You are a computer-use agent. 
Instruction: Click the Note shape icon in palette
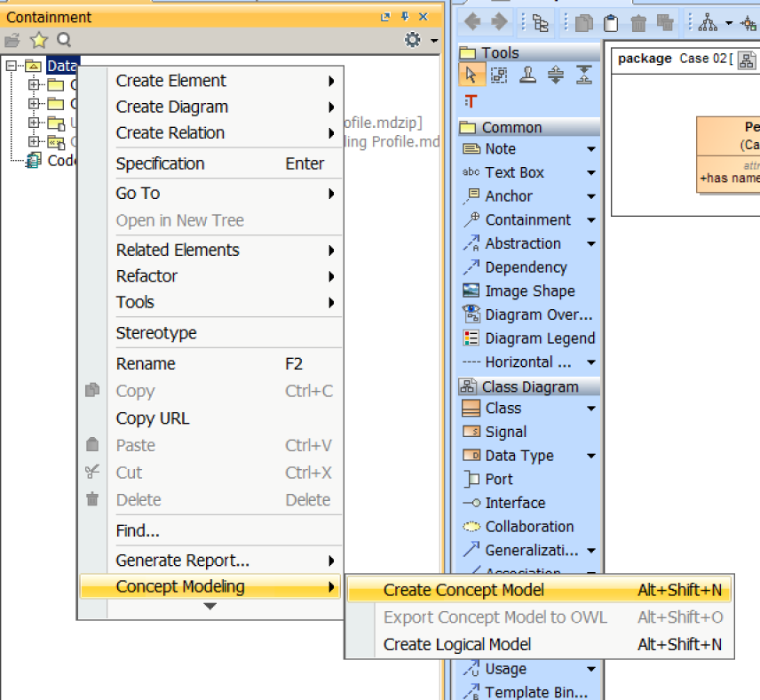click(x=471, y=149)
